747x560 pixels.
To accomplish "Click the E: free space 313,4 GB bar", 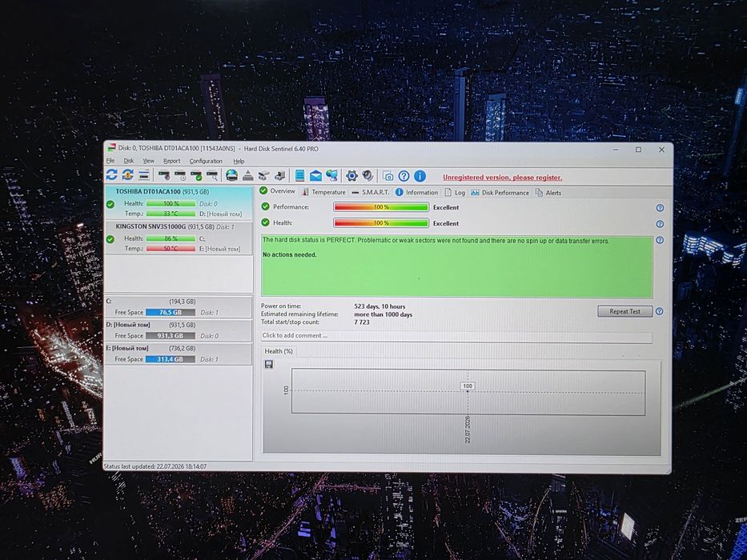I will pyautogui.click(x=170, y=359).
